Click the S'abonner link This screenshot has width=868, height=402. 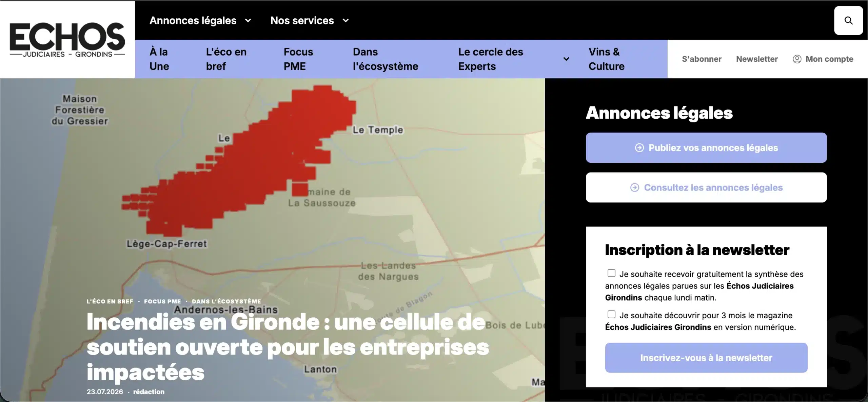click(702, 59)
